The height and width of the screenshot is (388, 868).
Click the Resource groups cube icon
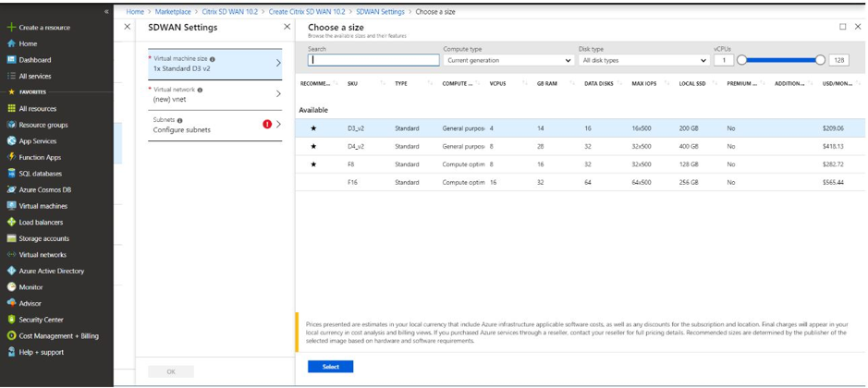(11, 125)
